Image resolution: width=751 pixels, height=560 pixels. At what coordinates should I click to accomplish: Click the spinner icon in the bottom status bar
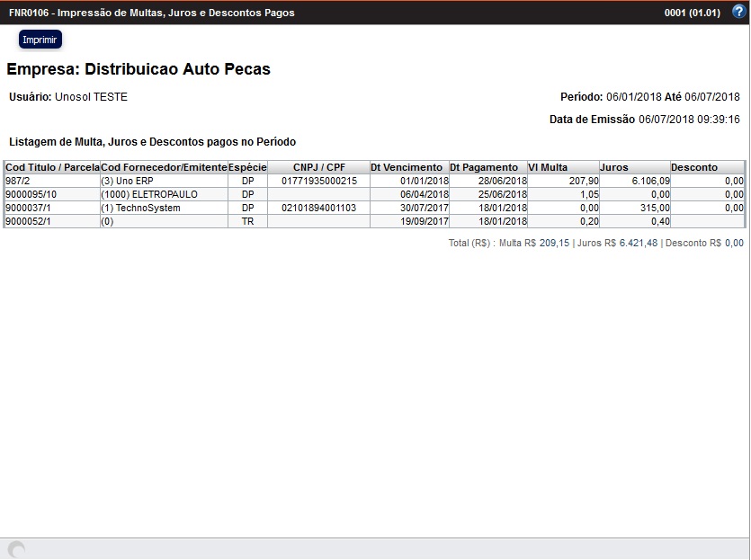click(16, 549)
